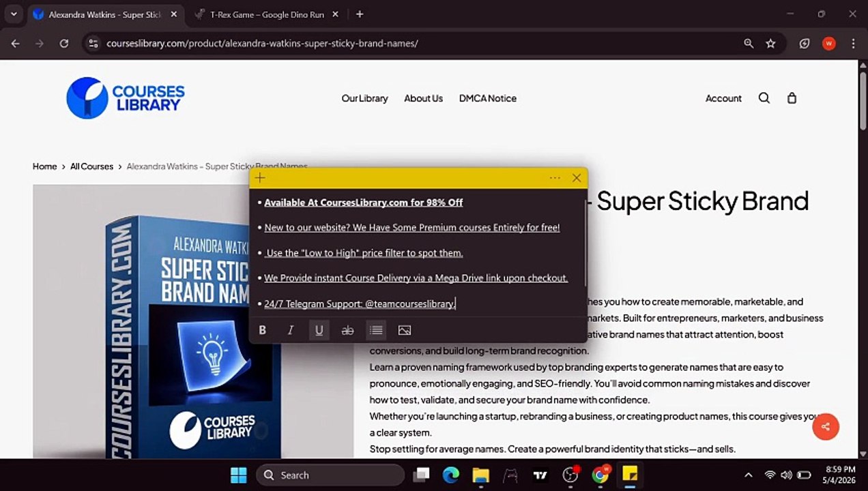This screenshot has width=868, height=491.
Task: Toggle bullet list in sticky note
Action: pos(376,330)
